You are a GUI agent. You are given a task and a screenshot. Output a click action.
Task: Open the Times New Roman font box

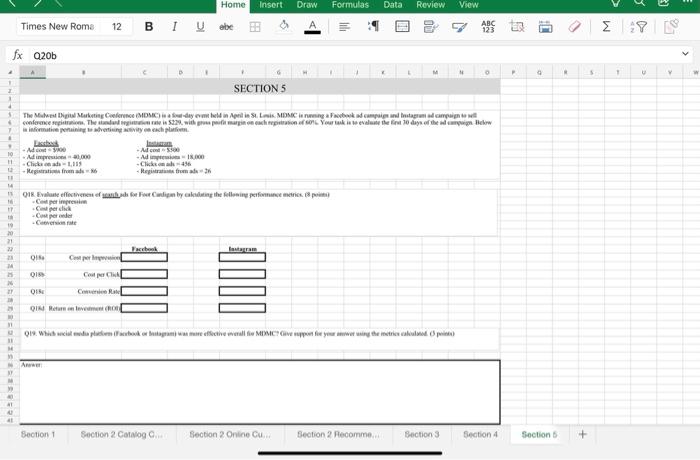[x=58, y=27]
